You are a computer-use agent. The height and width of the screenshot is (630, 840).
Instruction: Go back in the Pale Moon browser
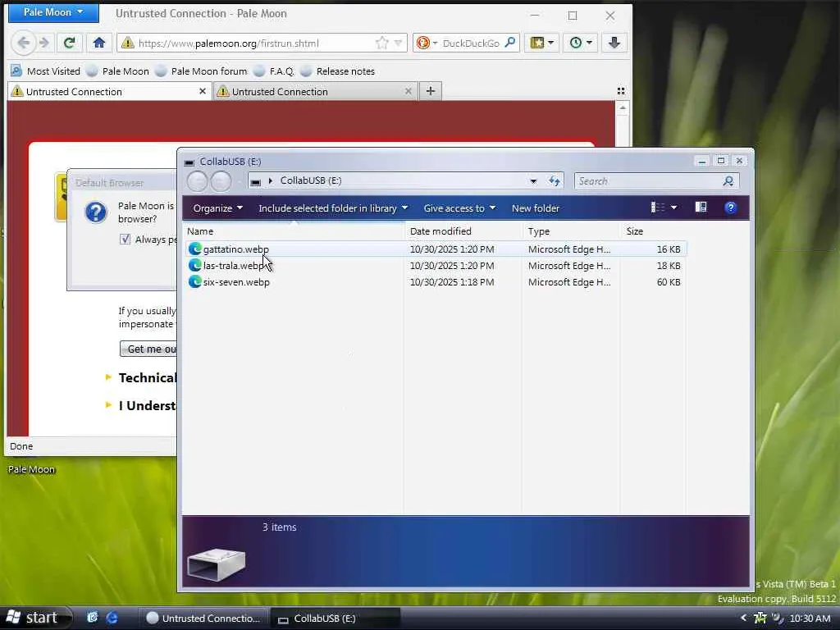[x=24, y=43]
